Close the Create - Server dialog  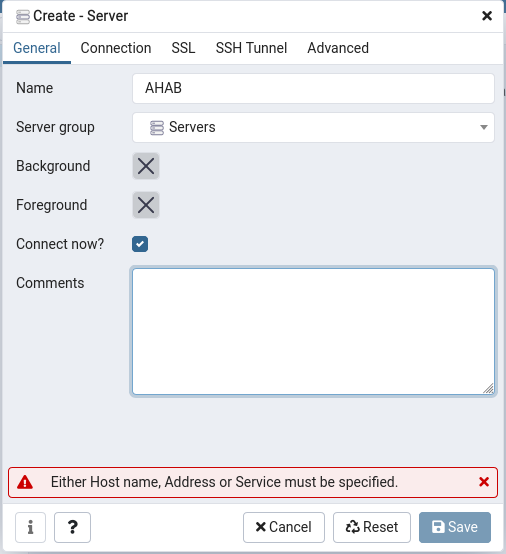point(487,16)
